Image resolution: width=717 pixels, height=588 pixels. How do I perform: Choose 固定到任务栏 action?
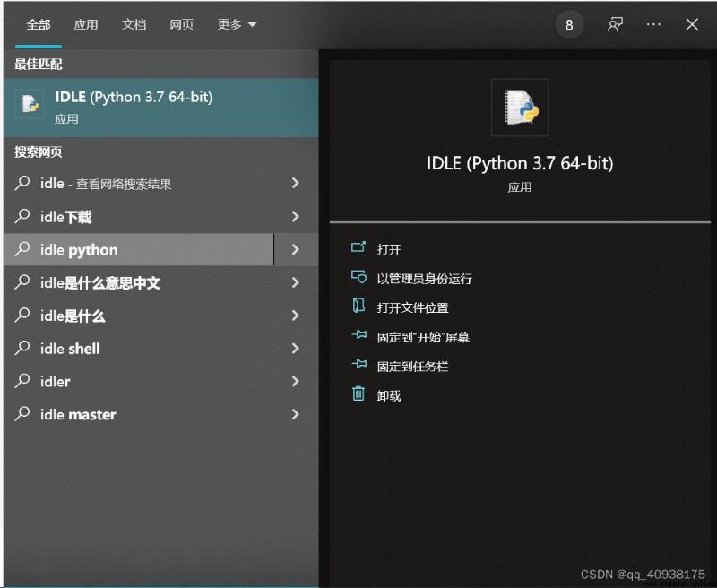point(412,367)
